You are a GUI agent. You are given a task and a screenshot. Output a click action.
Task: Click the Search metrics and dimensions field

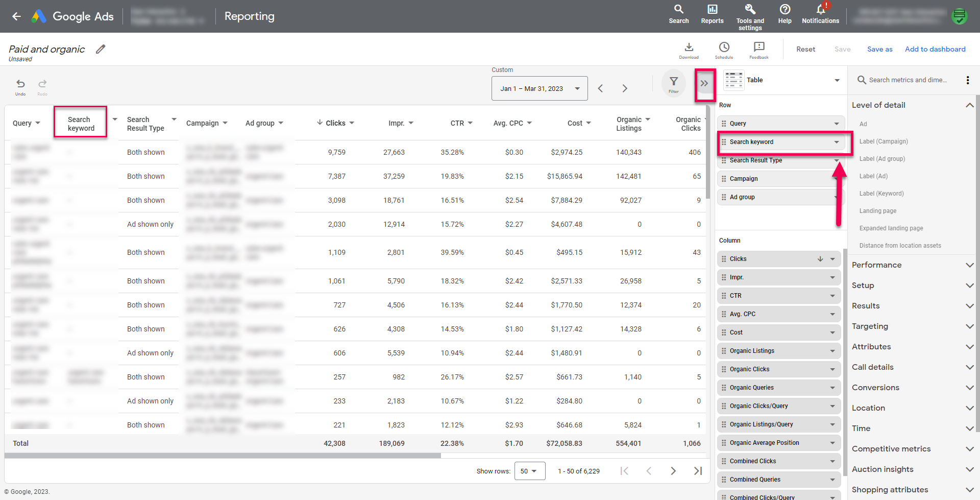tap(908, 80)
